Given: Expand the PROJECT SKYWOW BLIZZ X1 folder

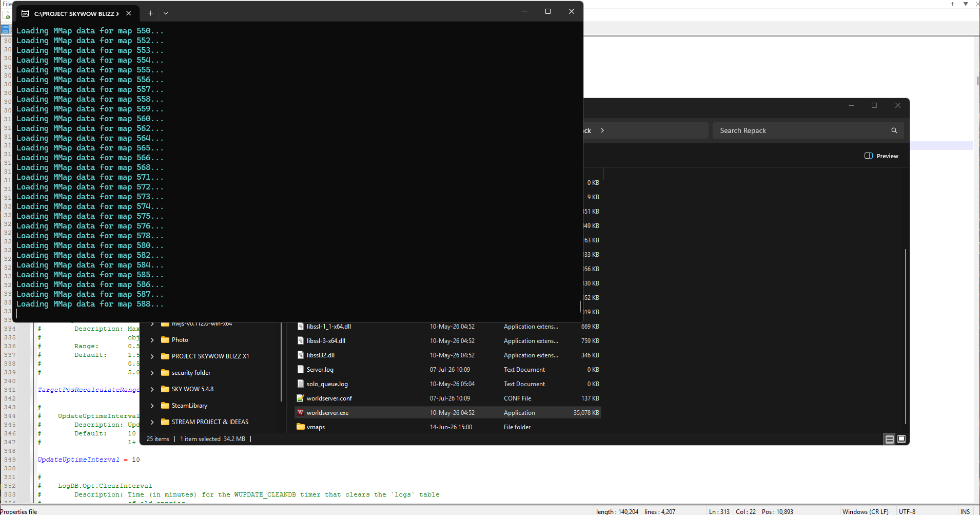Looking at the screenshot, I should 152,356.
